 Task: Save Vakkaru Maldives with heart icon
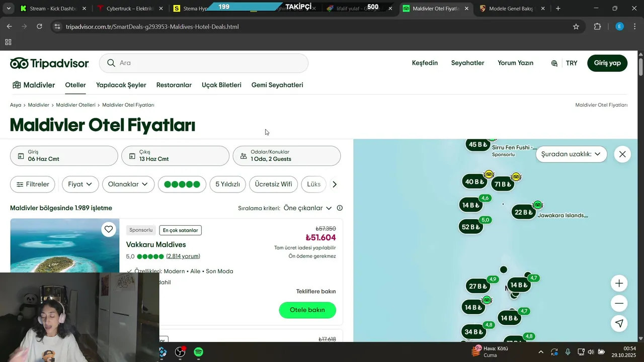coord(109,229)
